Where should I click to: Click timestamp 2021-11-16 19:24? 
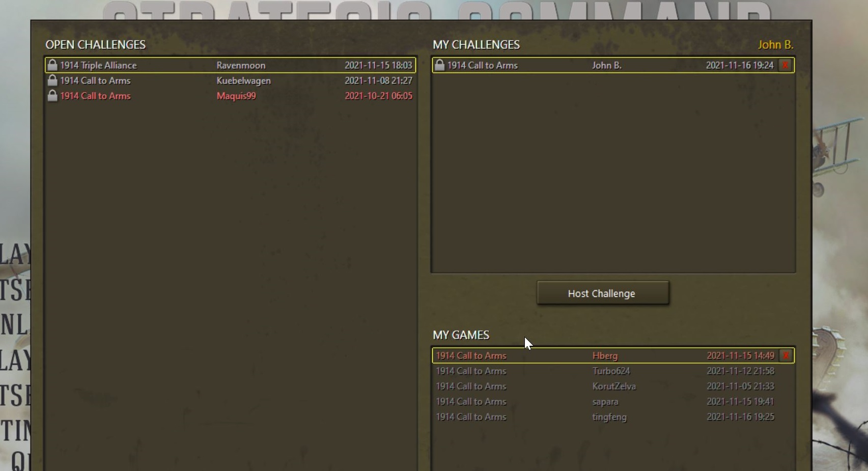pyautogui.click(x=740, y=65)
